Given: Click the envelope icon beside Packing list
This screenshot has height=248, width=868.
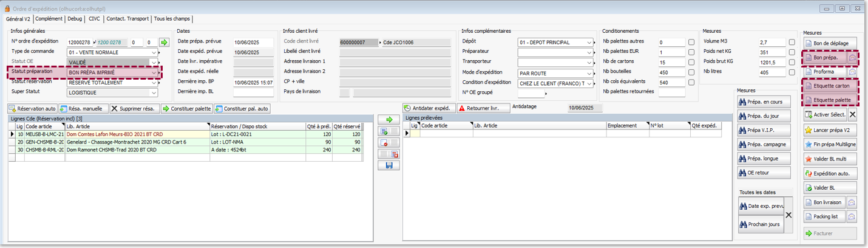Looking at the screenshot, I should coord(852,216).
